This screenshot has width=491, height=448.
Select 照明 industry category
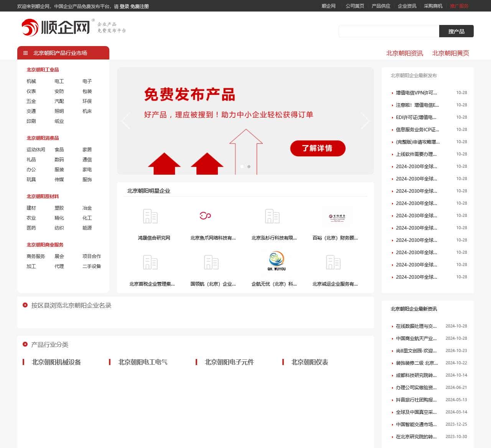pyautogui.click(x=59, y=111)
